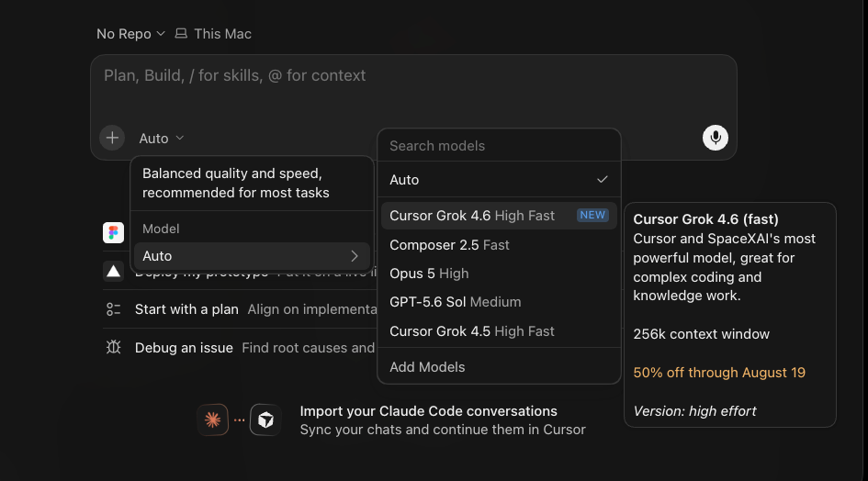This screenshot has width=868, height=481.
Task: Click the Version: high effort text
Action: coord(694,411)
